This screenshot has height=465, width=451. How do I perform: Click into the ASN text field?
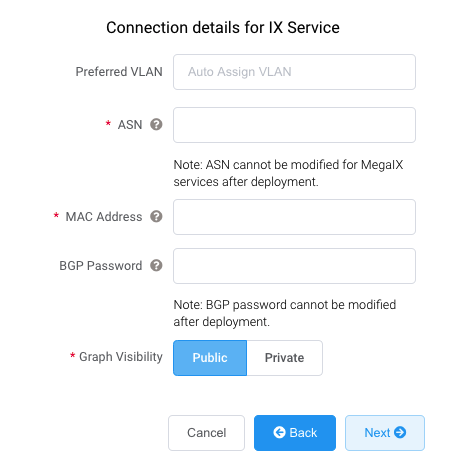pyautogui.click(x=294, y=125)
